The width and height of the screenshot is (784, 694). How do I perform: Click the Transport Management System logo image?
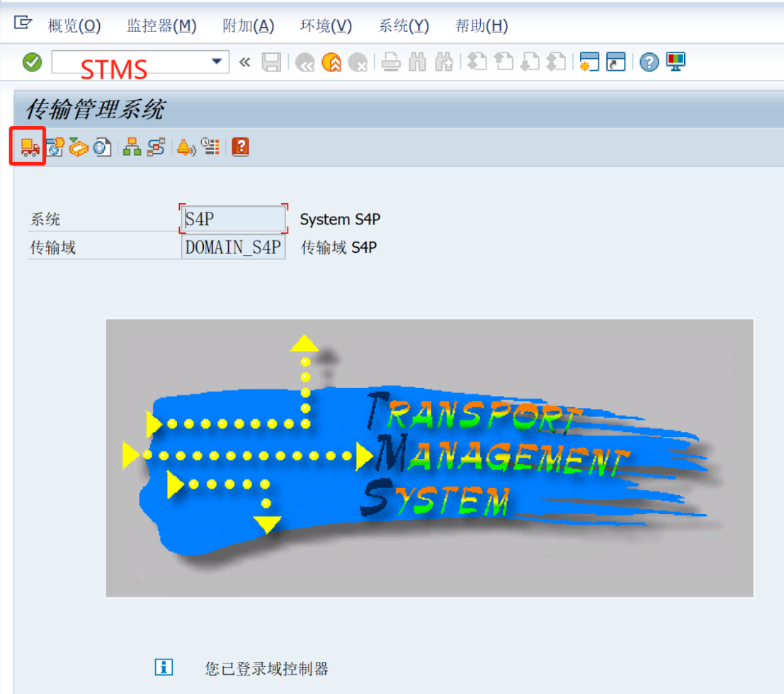pos(429,458)
